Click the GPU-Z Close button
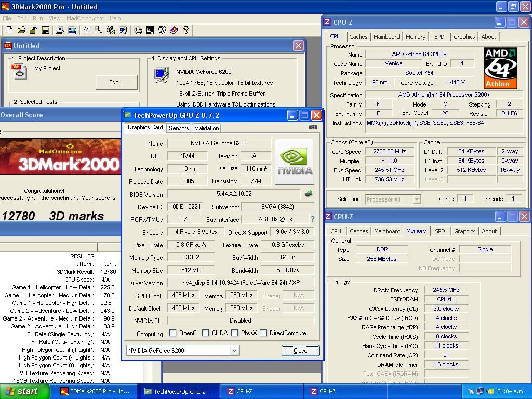 [300, 351]
